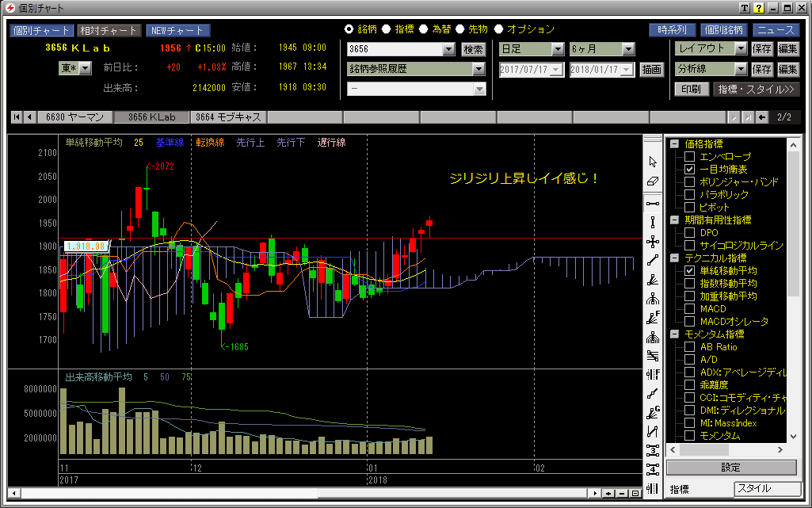Open the ニュース button
Viewport: 812px width, 508px height.
tap(776, 30)
